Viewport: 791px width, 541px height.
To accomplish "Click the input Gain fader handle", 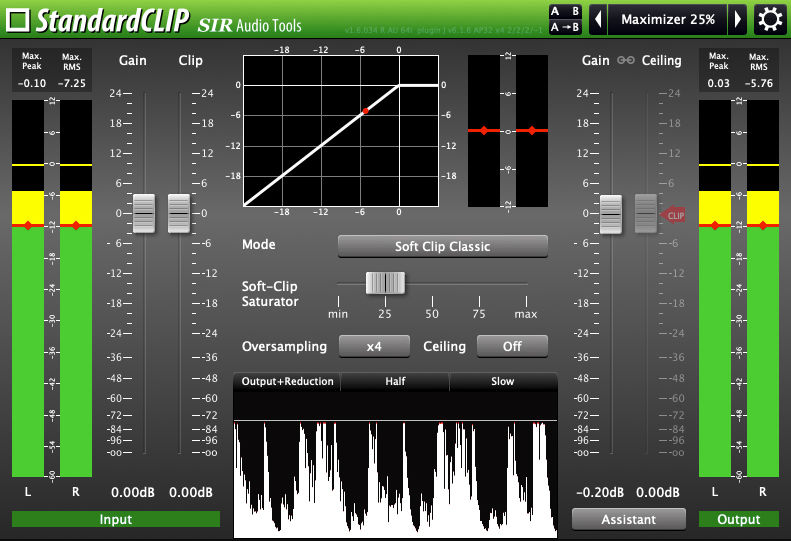I will 144,213.
